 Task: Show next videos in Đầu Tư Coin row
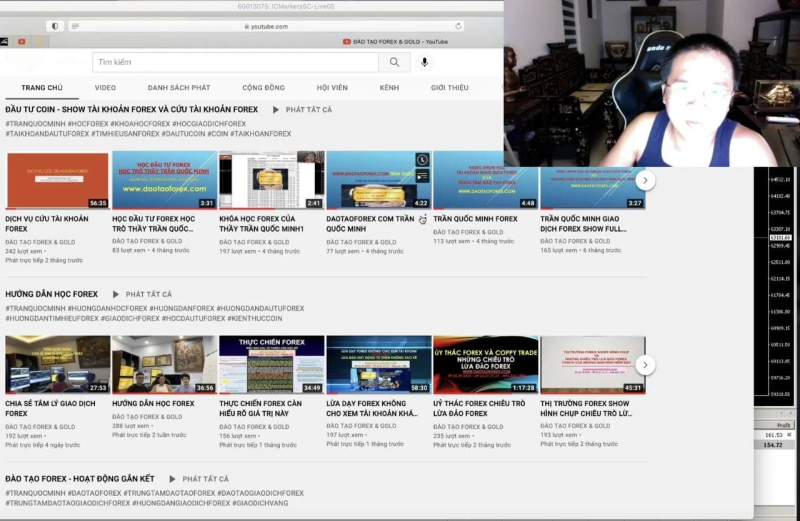point(645,180)
